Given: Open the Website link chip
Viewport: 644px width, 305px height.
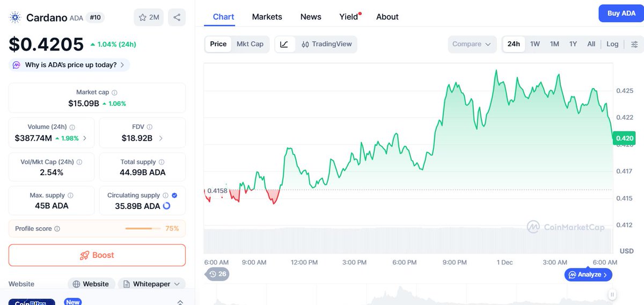Looking at the screenshot, I should [x=91, y=284].
